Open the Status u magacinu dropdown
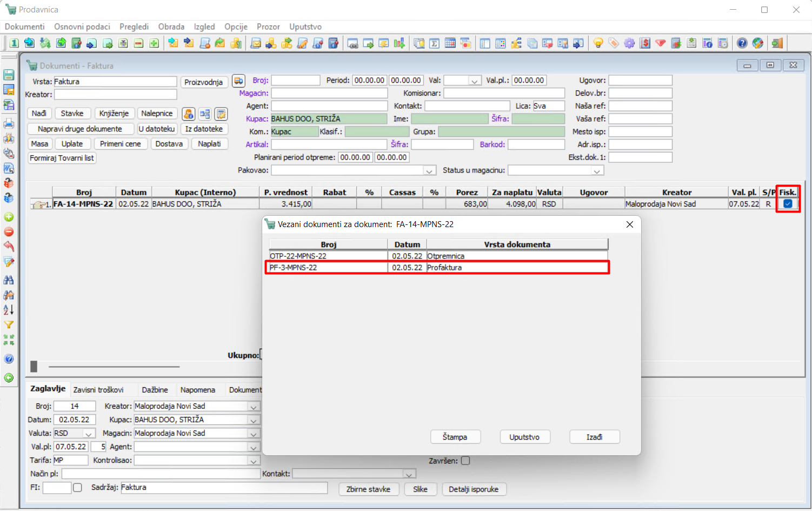 tap(597, 171)
